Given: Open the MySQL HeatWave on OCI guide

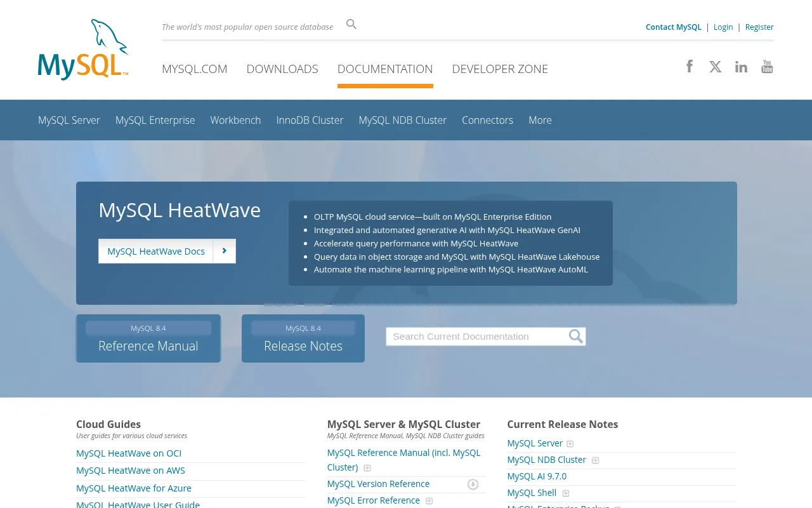Looking at the screenshot, I should (x=129, y=453).
